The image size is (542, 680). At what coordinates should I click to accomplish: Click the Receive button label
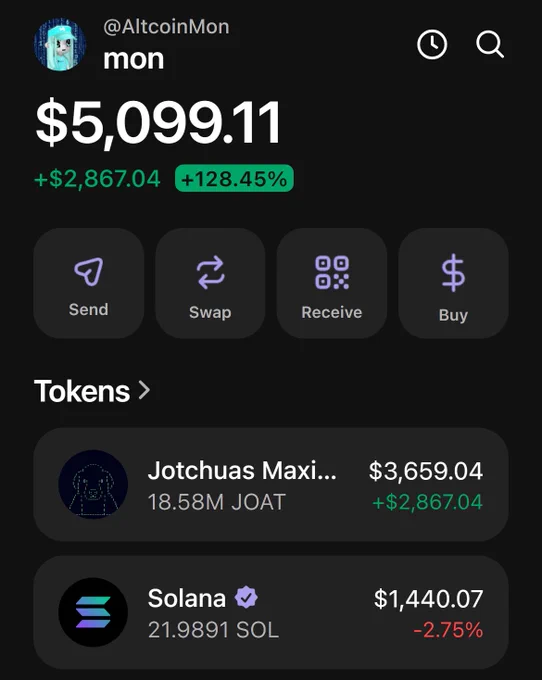coord(332,312)
